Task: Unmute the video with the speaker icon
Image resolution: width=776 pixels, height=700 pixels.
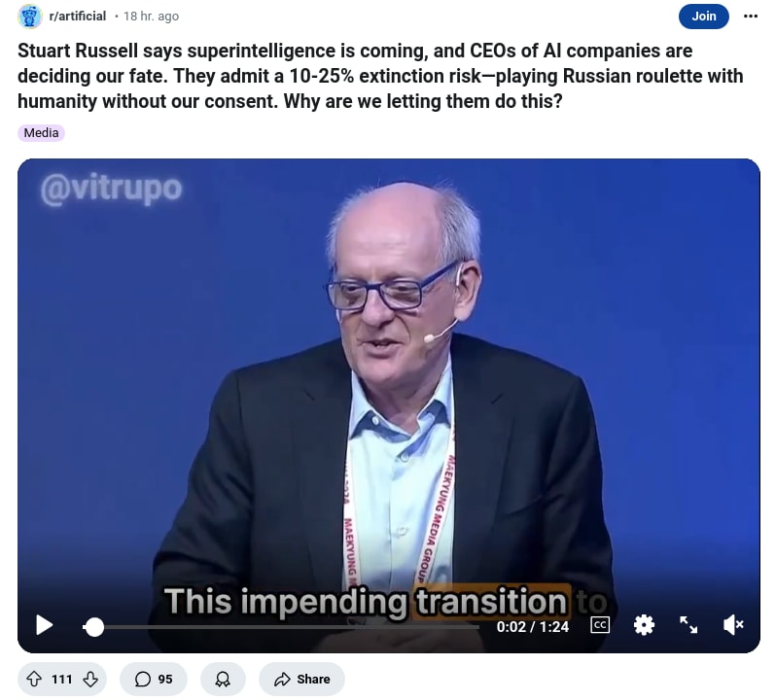Action: [x=733, y=625]
